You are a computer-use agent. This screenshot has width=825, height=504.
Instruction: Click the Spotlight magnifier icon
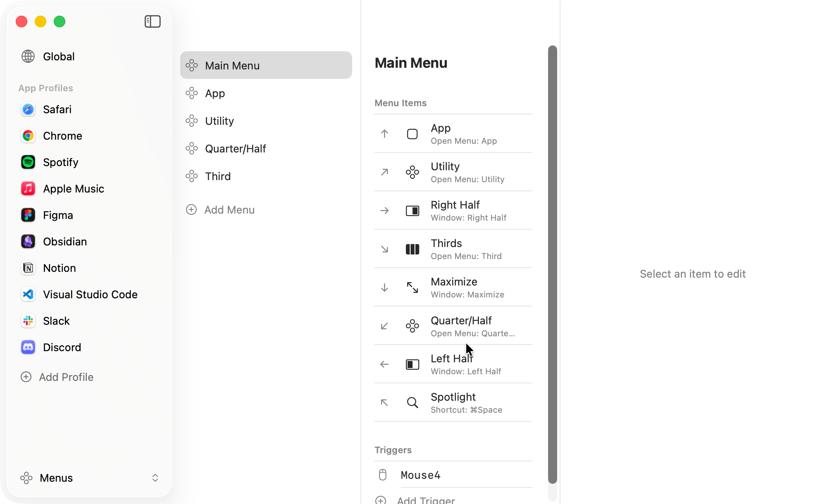pos(412,403)
